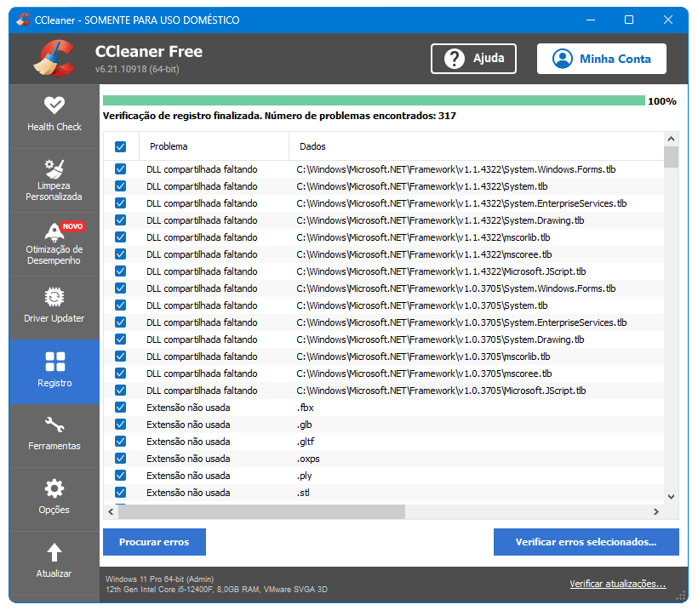The image size is (698, 616).
Task: Click the vertical scrollbar down arrow
Action: pos(672,496)
